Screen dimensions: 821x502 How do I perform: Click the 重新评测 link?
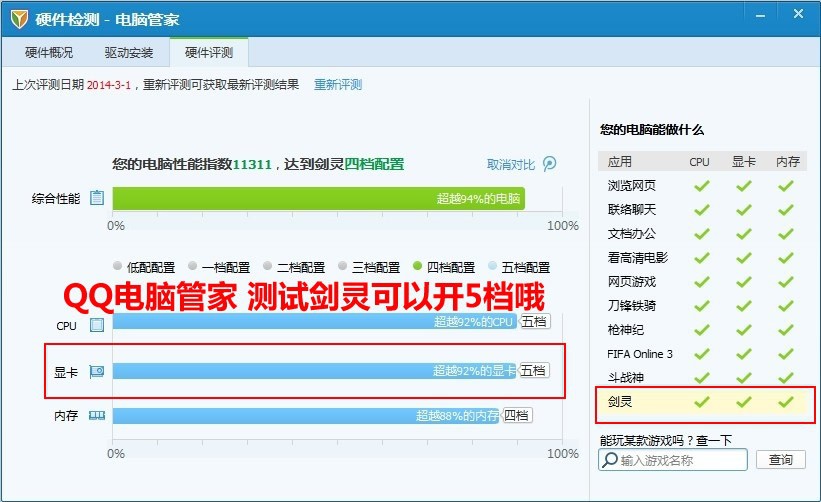point(338,84)
